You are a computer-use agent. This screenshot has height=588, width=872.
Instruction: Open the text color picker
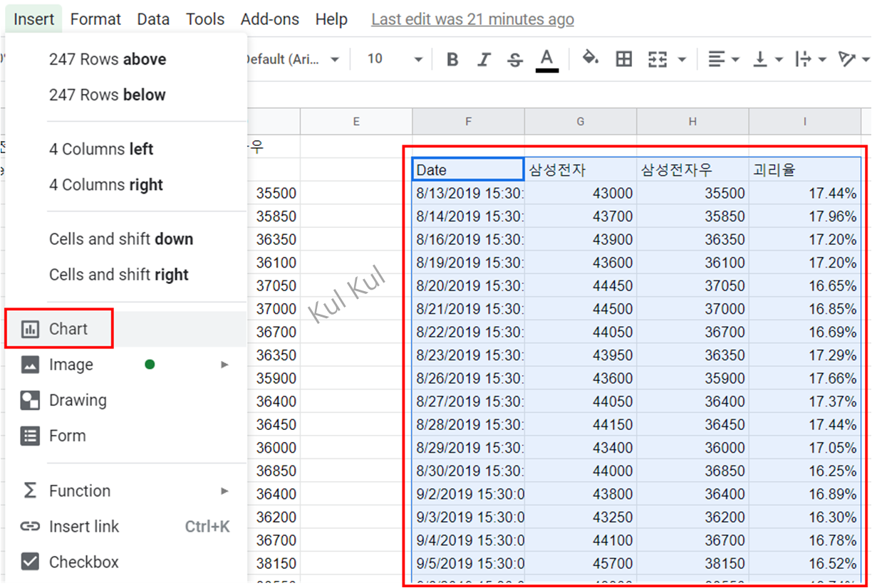click(x=546, y=60)
